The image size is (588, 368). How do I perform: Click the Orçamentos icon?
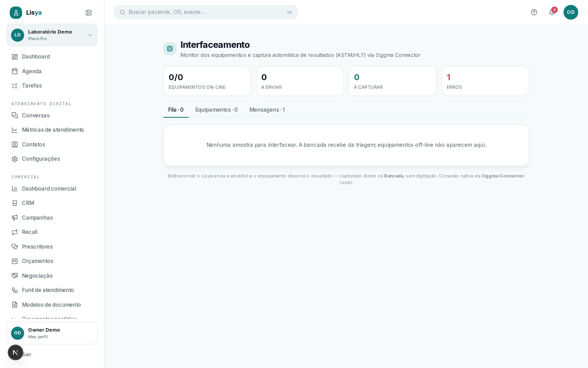[14, 261]
